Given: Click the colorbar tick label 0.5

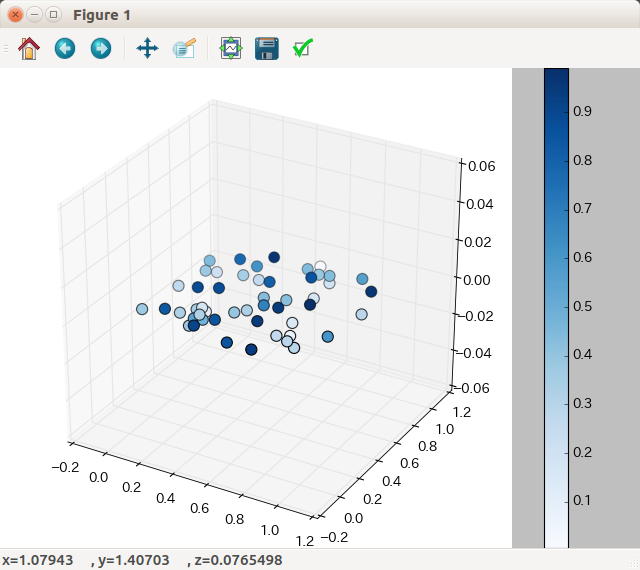Looking at the screenshot, I should tap(582, 306).
